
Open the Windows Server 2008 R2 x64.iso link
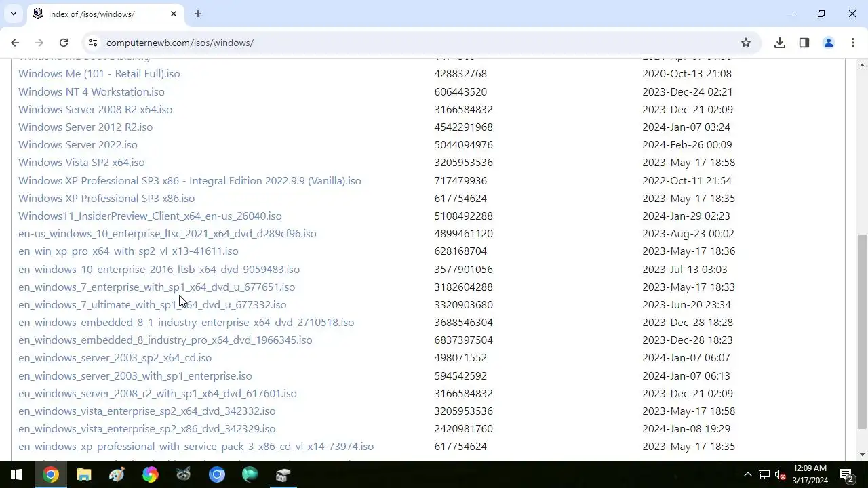coord(95,109)
